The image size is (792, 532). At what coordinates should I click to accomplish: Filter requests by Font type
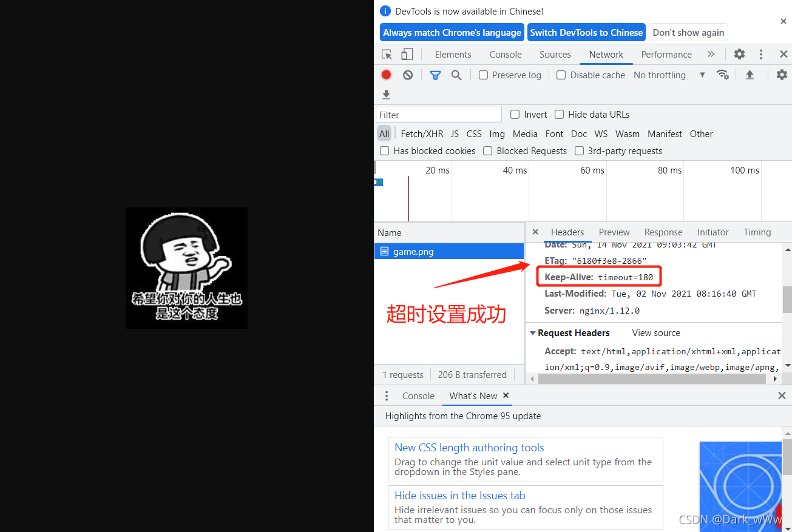pos(554,133)
